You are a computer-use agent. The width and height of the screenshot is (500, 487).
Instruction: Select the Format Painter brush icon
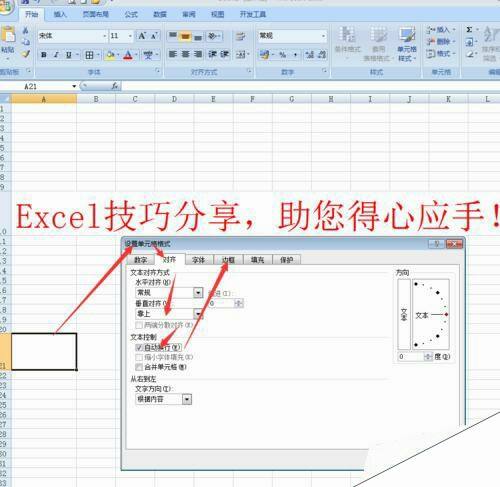(26, 53)
